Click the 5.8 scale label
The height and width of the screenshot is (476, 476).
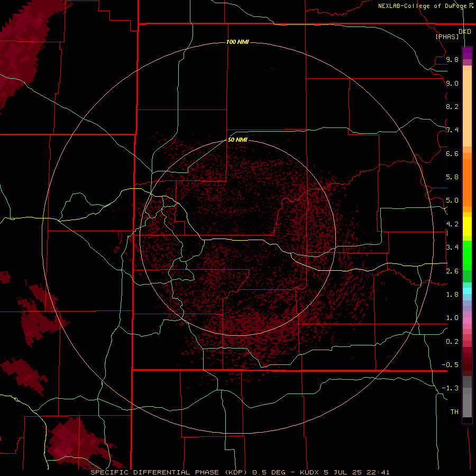[x=452, y=177]
